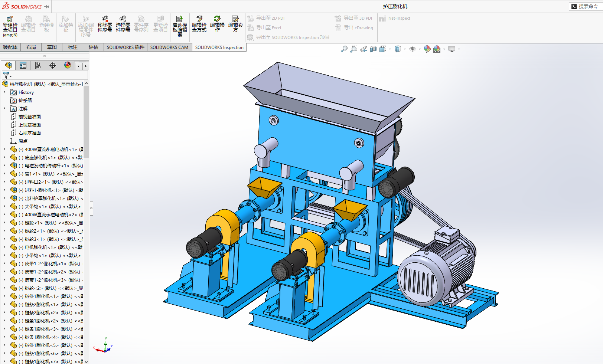Launch the template editor (启动模板编辑器)

coord(180,26)
